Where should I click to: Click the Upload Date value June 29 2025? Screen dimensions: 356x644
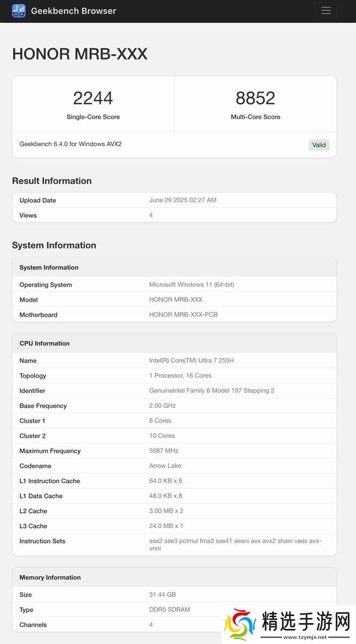(x=183, y=200)
